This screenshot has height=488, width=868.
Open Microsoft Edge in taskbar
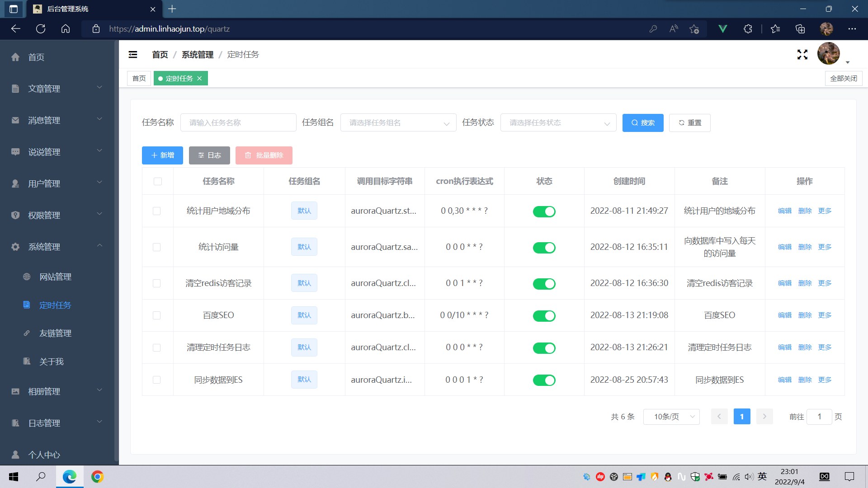(70, 477)
